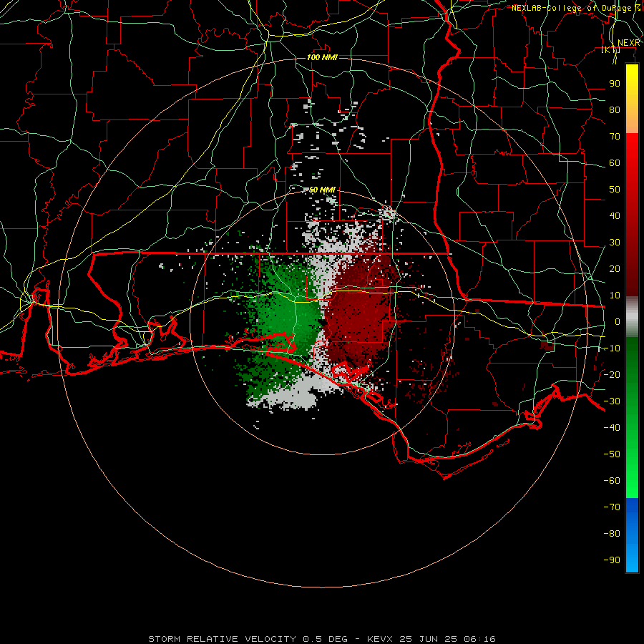Click the positive 60 scale value
644x644 pixels.
click(x=615, y=162)
